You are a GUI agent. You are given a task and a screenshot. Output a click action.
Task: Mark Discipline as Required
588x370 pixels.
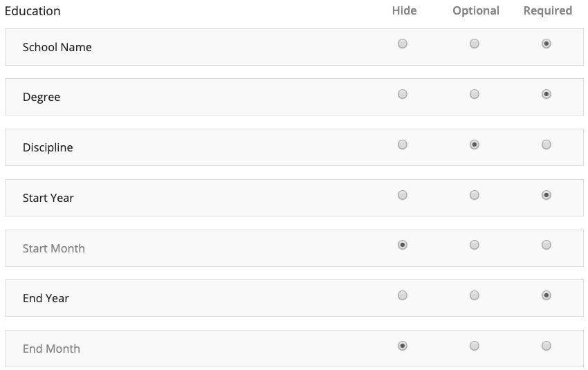(546, 145)
